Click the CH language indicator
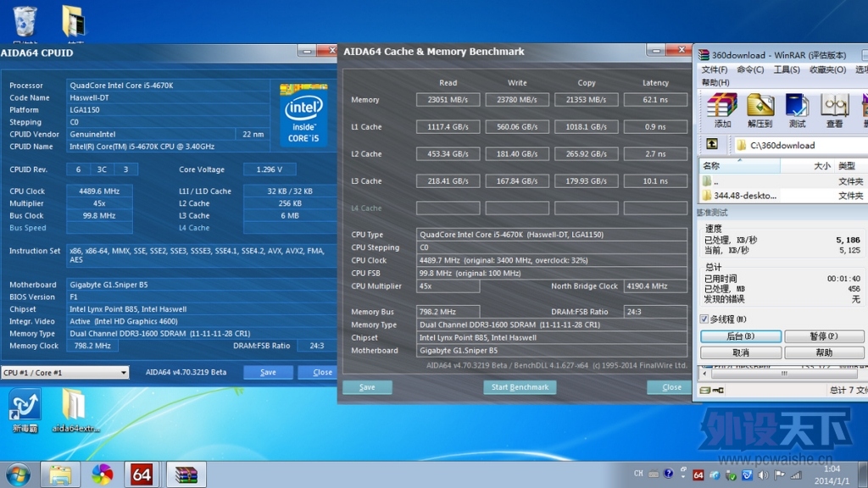The image size is (868, 488). point(638,474)
